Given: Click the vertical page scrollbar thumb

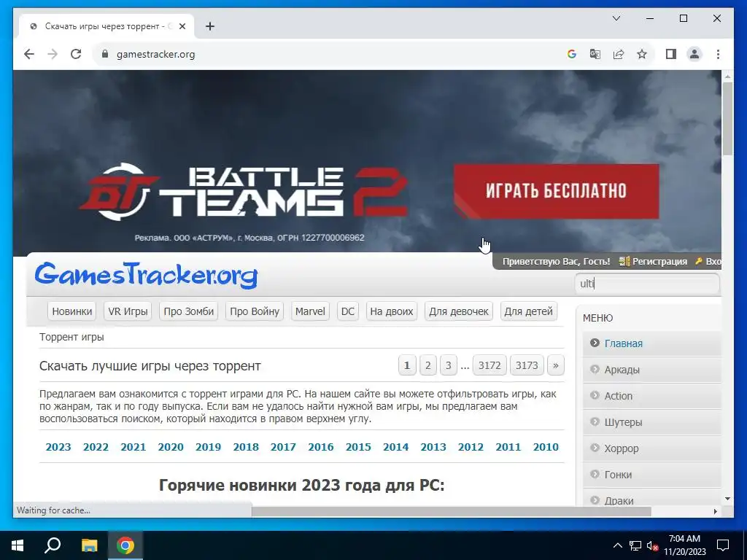Looking at the screenshot, I should click(727, 119).
